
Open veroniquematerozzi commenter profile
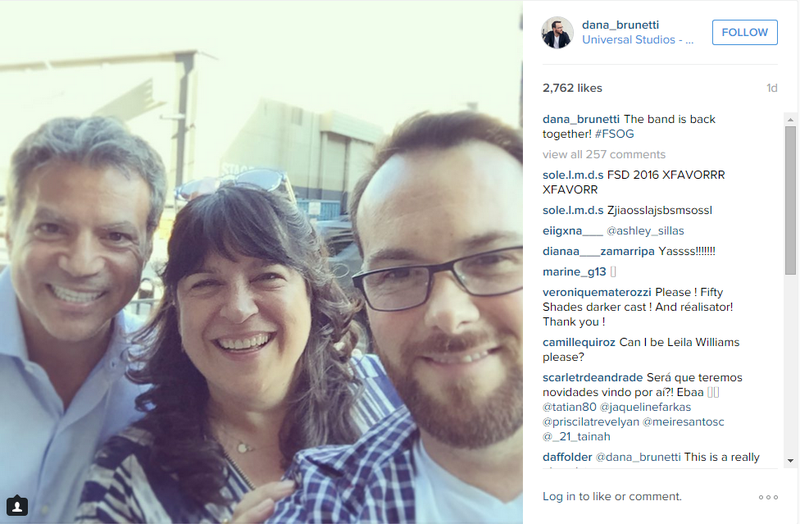[596, 292]
